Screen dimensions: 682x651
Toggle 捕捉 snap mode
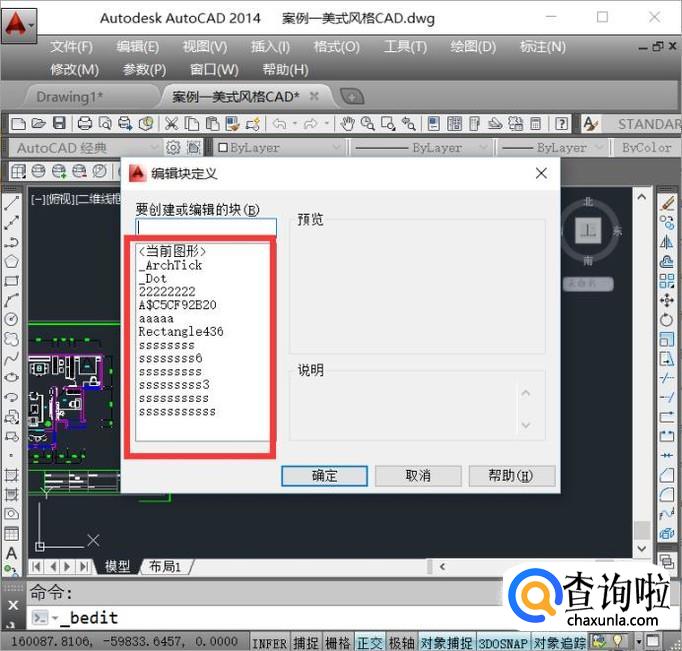(x=306, y=643)
